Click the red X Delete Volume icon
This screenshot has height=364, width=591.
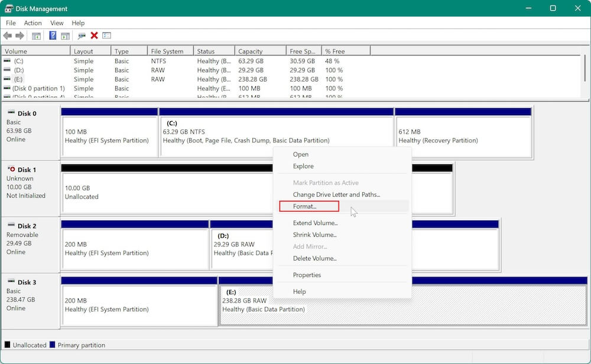[x=94, y=35]
